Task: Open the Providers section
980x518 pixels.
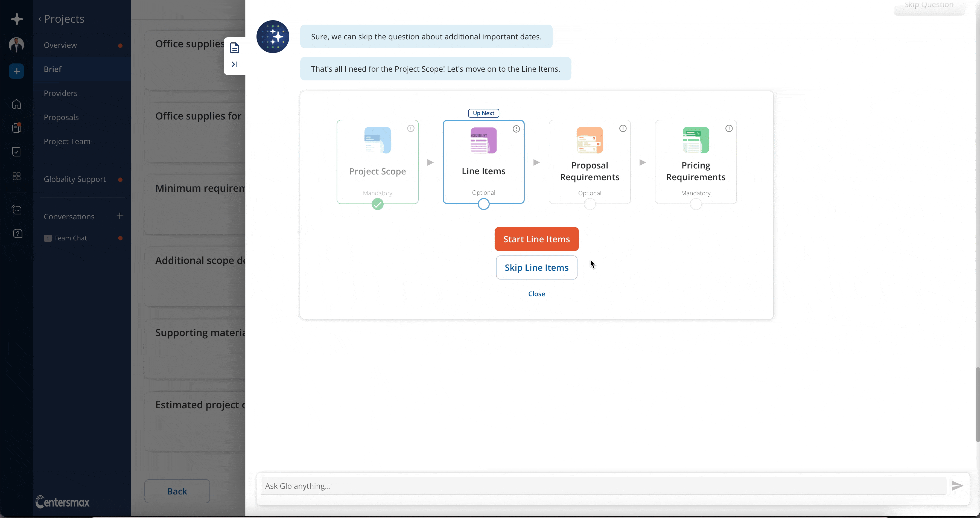Action: click(60, 93)
